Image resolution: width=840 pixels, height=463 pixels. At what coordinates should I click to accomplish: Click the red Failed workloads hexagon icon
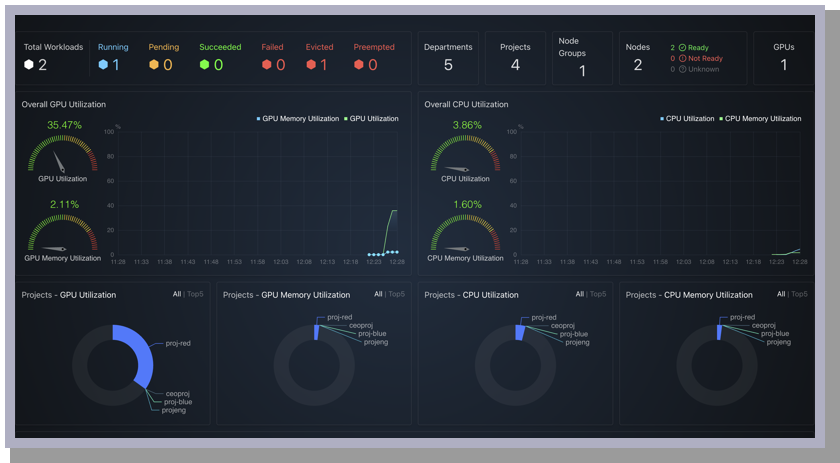click(x=267, y=64)
